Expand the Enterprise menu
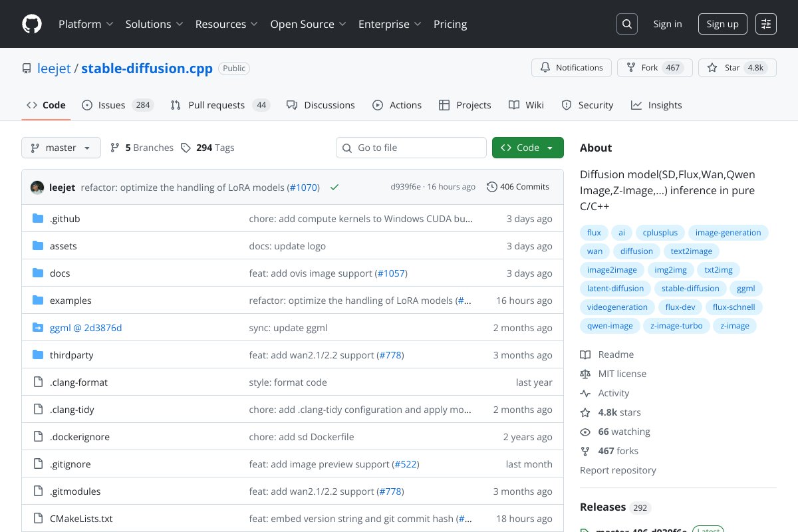This screenshot has height=532, width=798. coord(390,24)
